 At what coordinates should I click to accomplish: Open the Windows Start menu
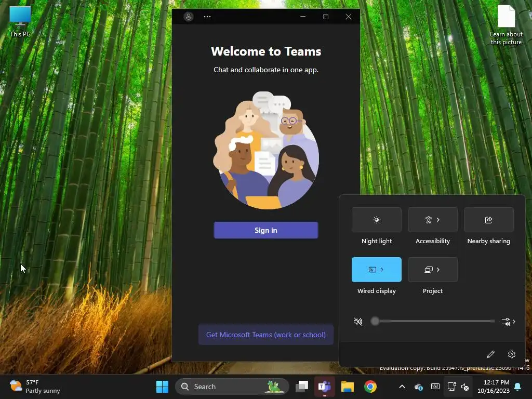tap(162, 387)
